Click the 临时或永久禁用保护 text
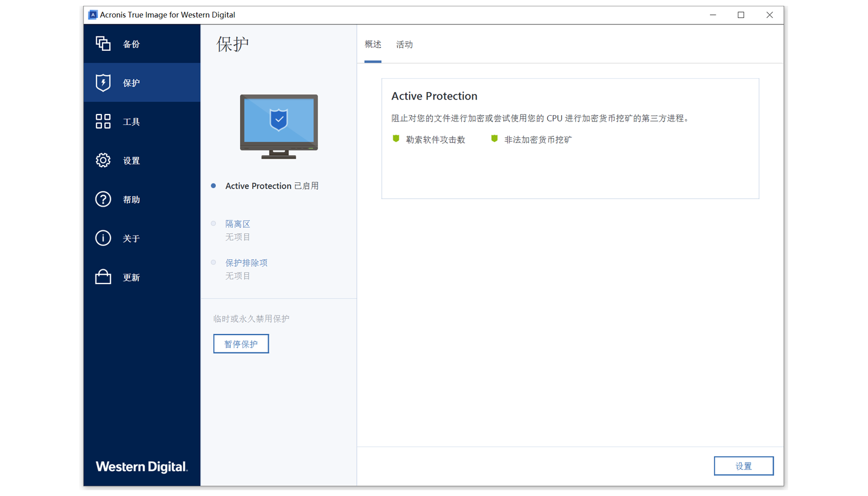This screenshot has height=496, width=868. pos(251,319)
